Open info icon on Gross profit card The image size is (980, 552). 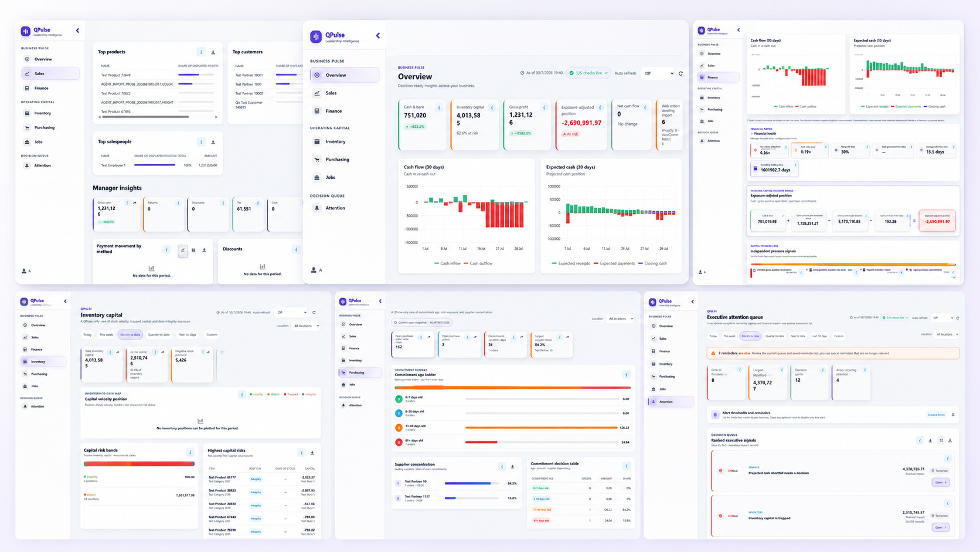[x=545, y=107]
